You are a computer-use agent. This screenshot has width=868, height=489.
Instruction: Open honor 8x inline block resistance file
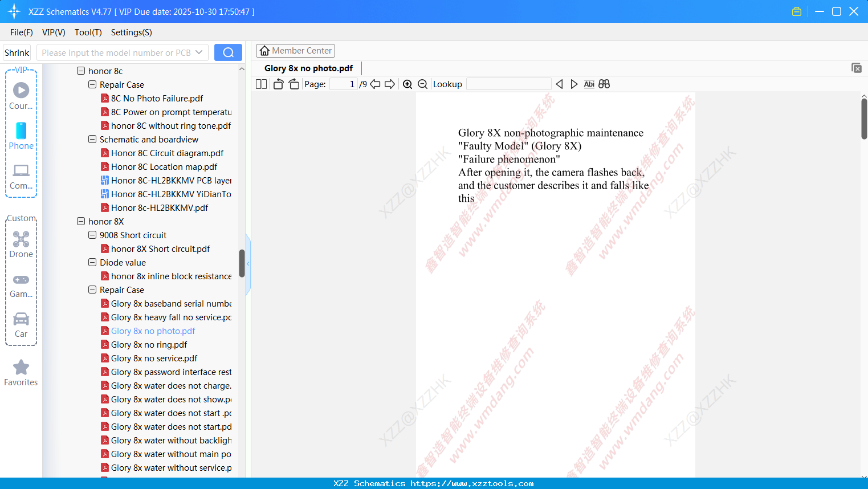click(166, 276)
